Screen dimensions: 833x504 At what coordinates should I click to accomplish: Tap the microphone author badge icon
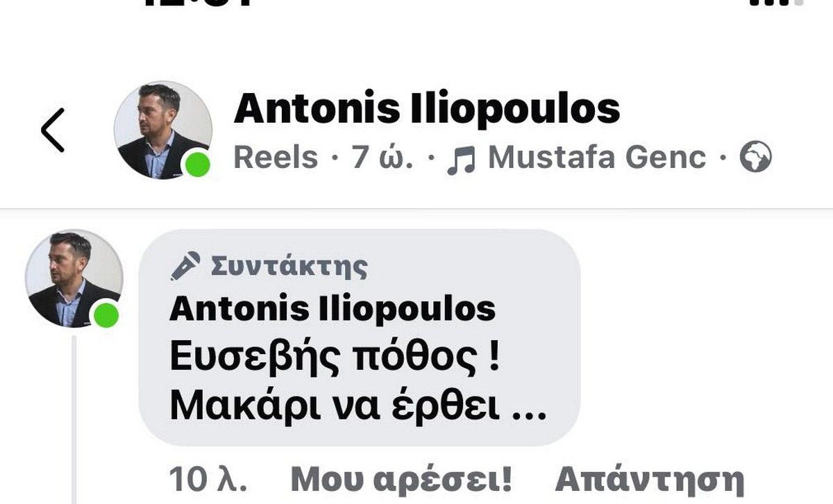[x=185, y=265]
